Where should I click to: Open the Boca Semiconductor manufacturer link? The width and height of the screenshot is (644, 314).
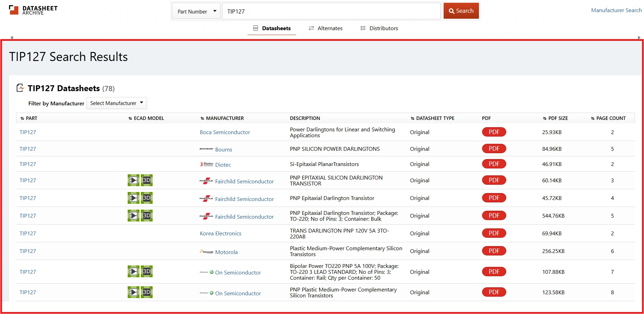225,132
